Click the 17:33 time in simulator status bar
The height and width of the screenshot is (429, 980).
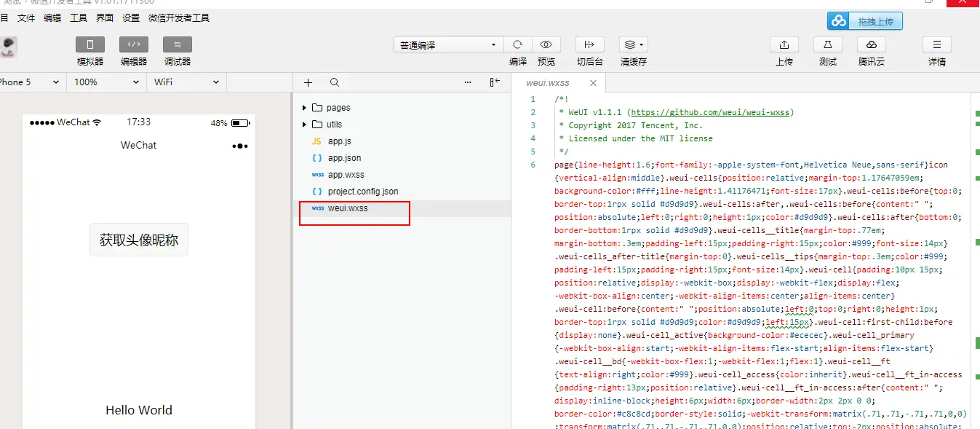[x=139, y=122]
